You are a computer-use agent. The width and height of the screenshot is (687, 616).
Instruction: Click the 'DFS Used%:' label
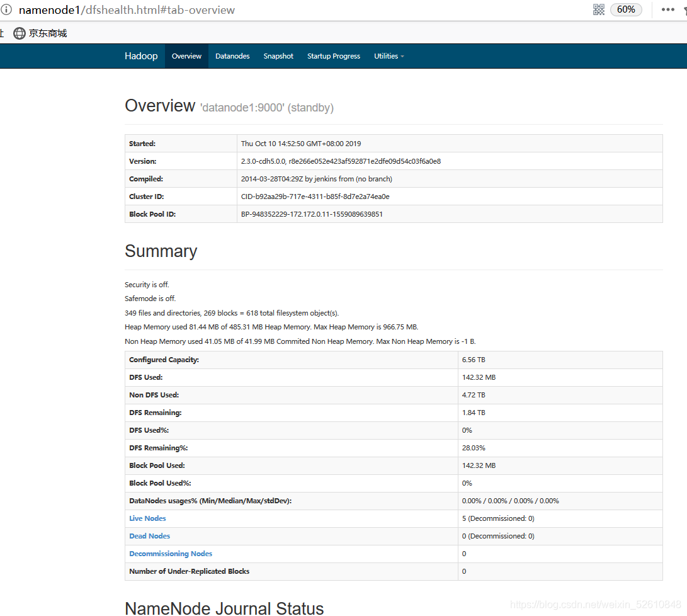[149, 430]
